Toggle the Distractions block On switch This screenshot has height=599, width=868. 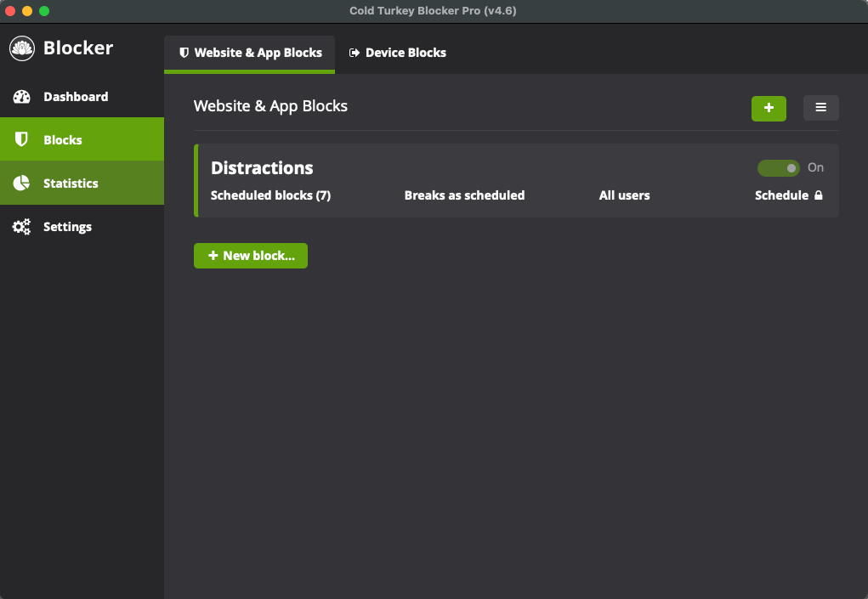pyautogui.click(x=779, y=168)
